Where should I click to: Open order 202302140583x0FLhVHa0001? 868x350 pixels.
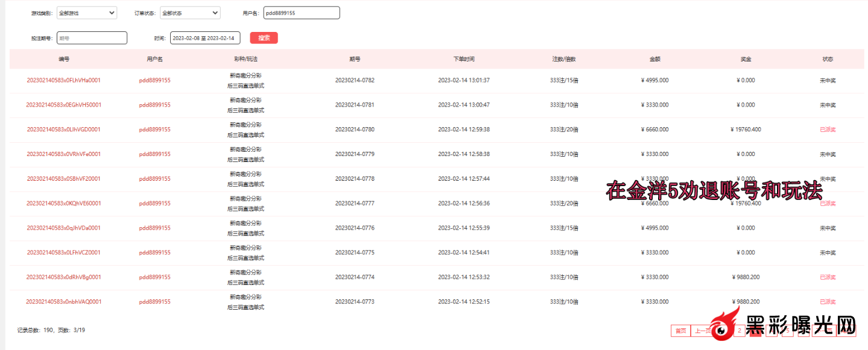(x=63, y=80)
